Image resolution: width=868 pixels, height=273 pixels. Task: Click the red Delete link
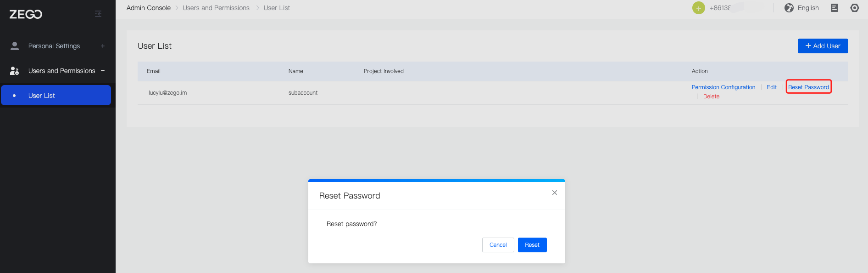tap(711, 97)
